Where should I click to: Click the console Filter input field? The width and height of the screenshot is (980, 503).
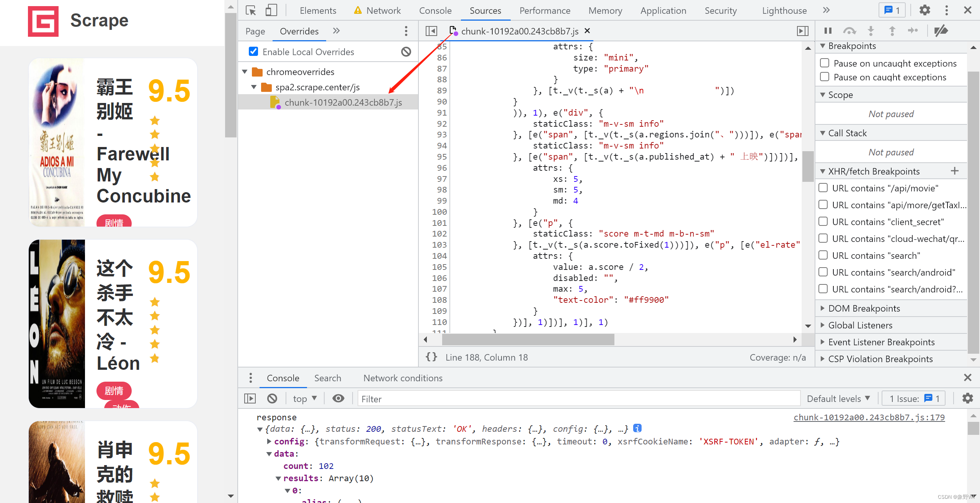pos(578,398)
